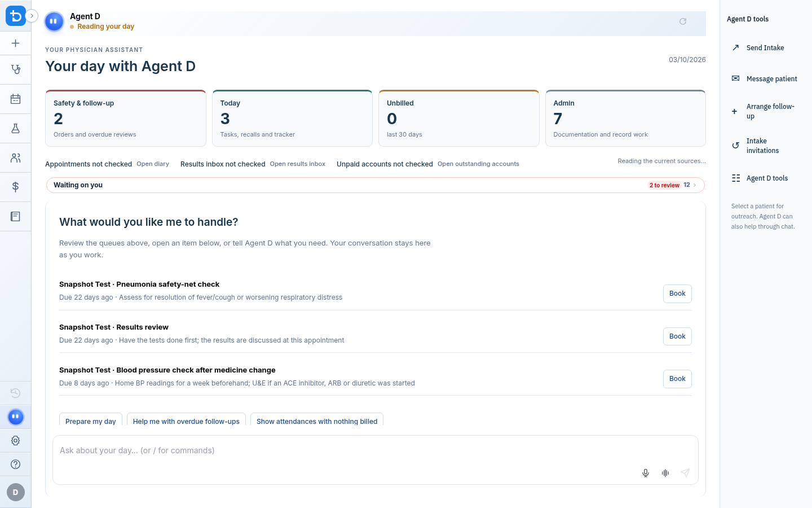Open the stethoscope consult icon
The width and height of the screenshot is (812, 508).
click(x=15, y=69)
